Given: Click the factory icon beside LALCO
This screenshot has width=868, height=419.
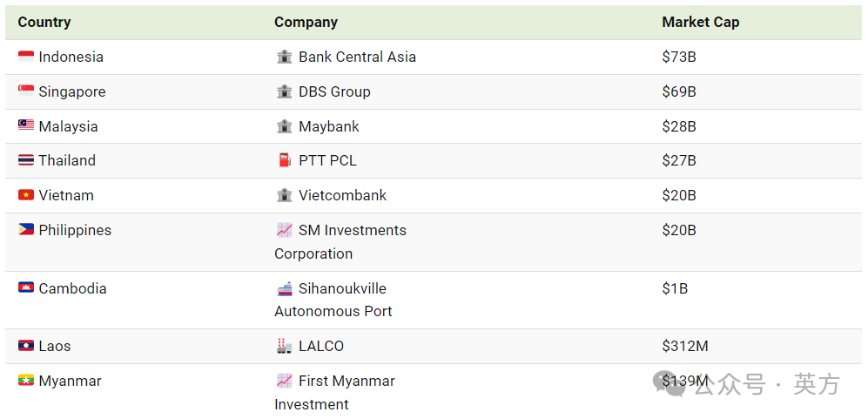Looking at the screenshot, I should click(x=284, y=346).
